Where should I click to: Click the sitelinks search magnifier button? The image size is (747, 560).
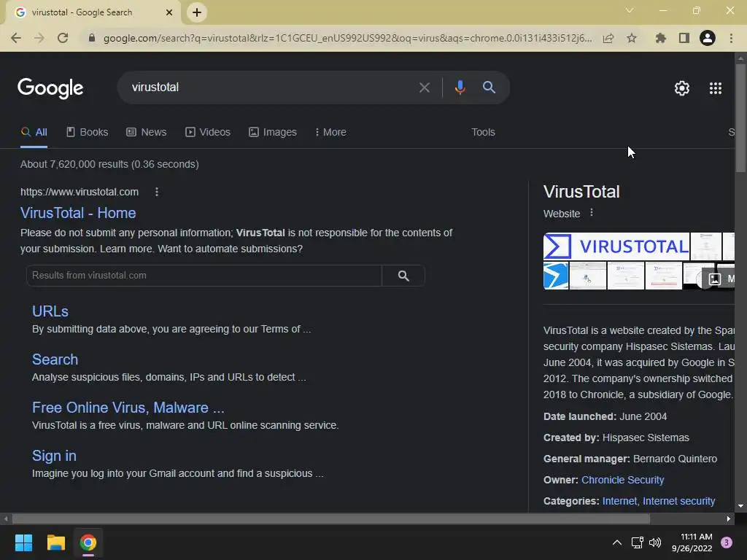click(x=403, y=276)
